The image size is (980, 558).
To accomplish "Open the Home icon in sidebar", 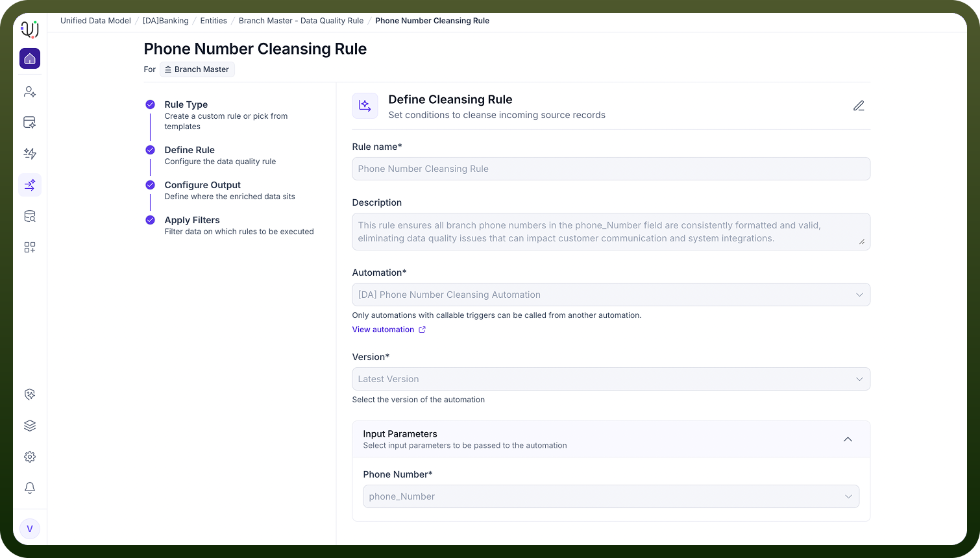I will (x=30, y=58).
